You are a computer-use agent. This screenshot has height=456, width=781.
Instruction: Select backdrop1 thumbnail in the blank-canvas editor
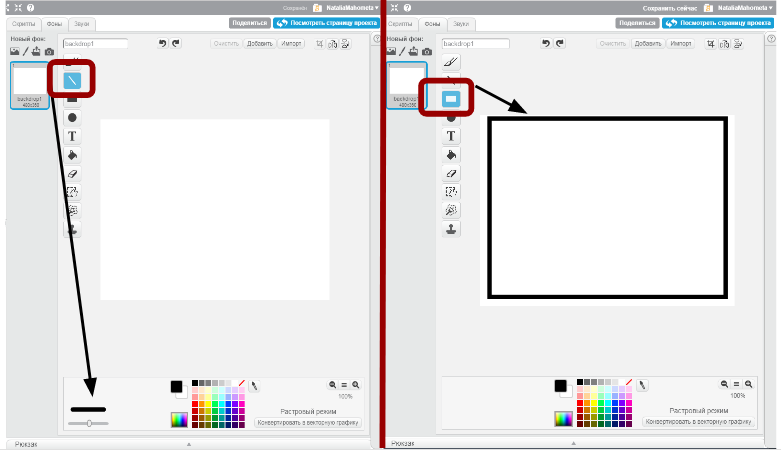[x=29, y=86]
